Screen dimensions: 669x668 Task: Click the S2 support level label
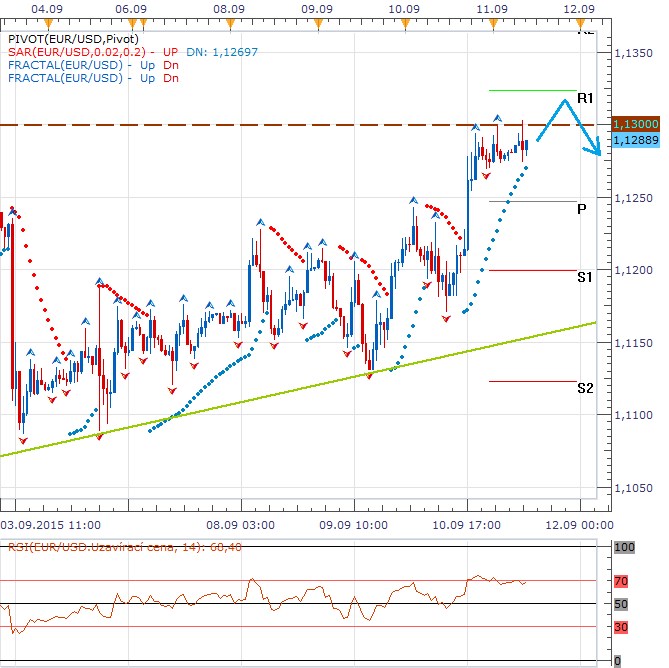tap(586, 387)
